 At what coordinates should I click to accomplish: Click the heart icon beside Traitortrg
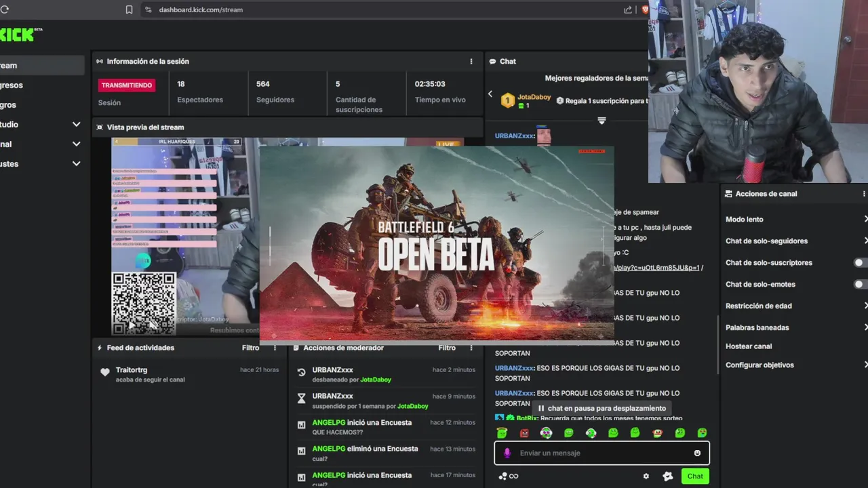(105, 372)
